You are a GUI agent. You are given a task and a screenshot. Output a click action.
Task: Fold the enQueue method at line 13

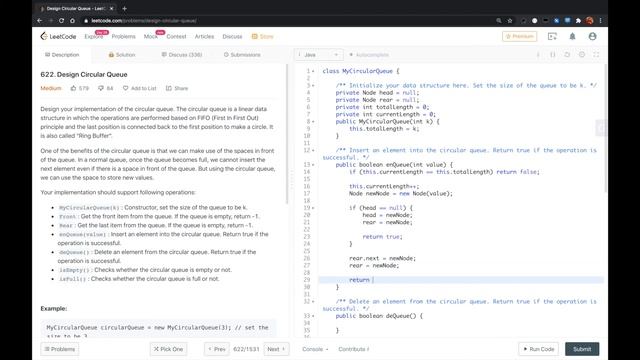coord(313,165)
